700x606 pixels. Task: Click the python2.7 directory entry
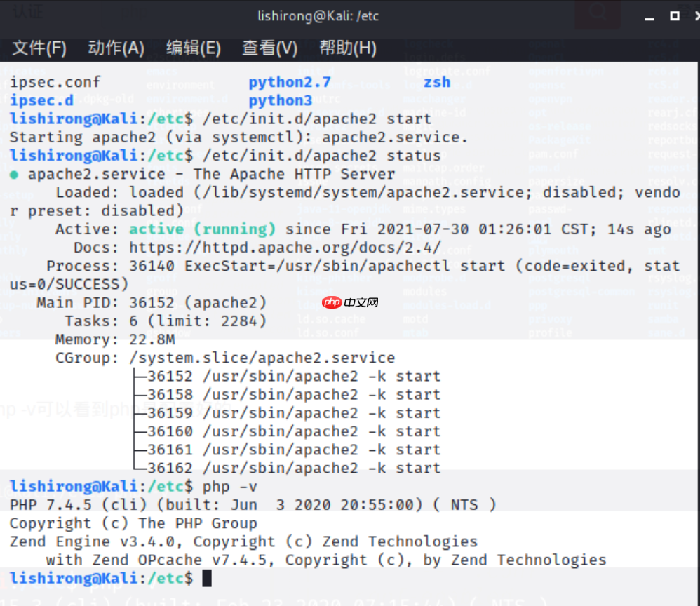tap(289, 82)
